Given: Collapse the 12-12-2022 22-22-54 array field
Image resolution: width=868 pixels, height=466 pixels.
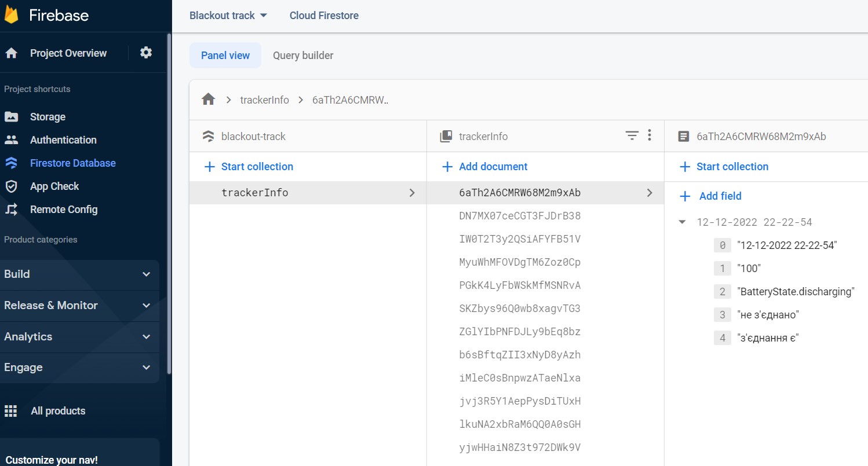Looking at the screenshot, I should tap(683, 222).
